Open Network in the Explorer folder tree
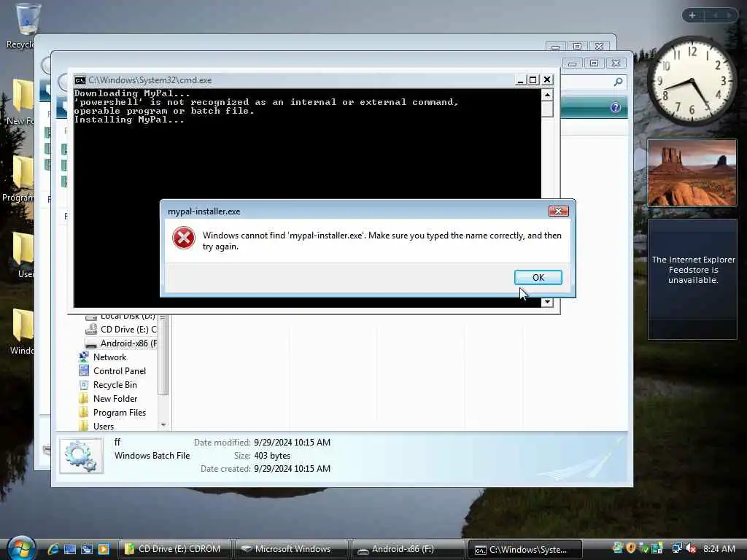Viewport: 747px width, 560px height. pos(109,357)
